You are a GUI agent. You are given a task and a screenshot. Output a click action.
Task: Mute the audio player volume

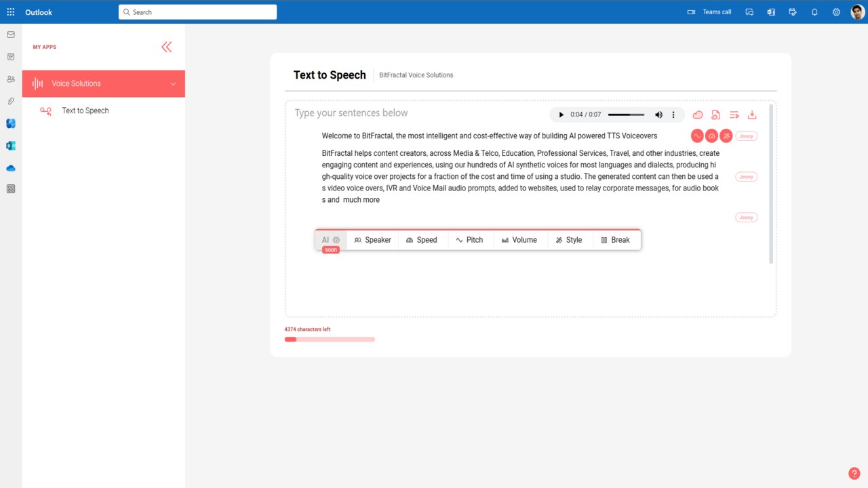[x=658, y=115]
